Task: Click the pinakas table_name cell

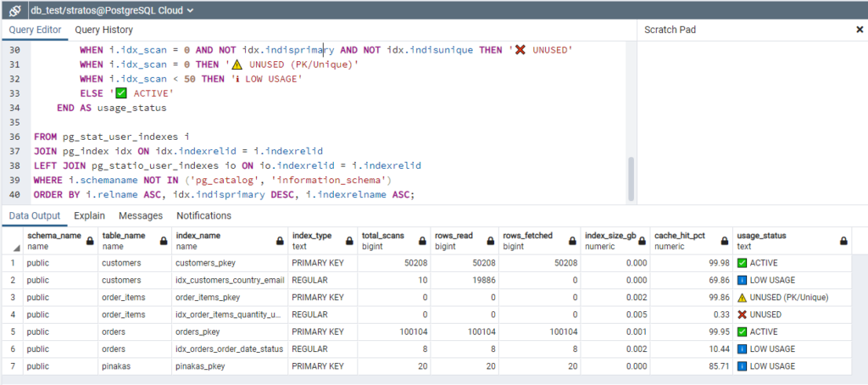Action: click(134, 366)
